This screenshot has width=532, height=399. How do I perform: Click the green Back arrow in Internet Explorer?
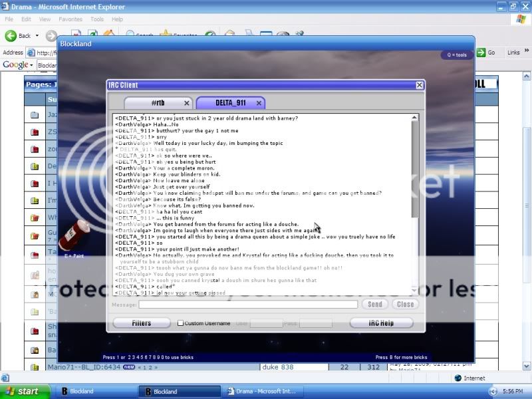pos(11,36)
